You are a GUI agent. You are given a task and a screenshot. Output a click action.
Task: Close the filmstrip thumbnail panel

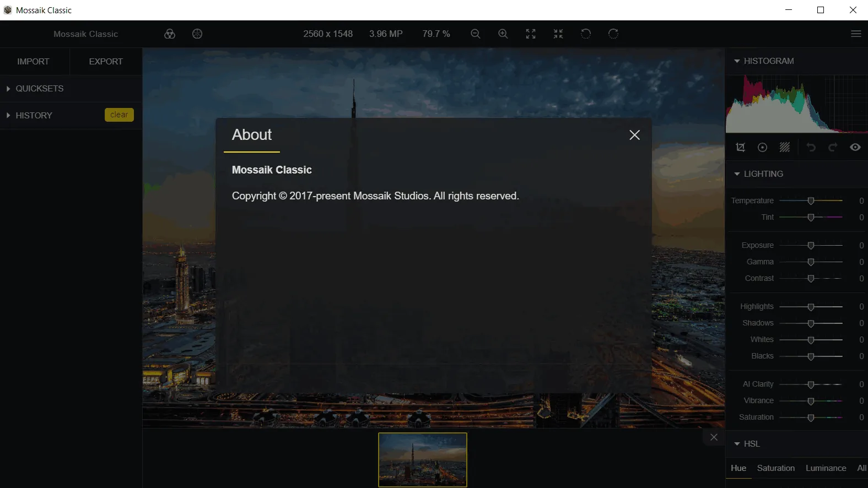pyautogui.click(x=714, y=437)
